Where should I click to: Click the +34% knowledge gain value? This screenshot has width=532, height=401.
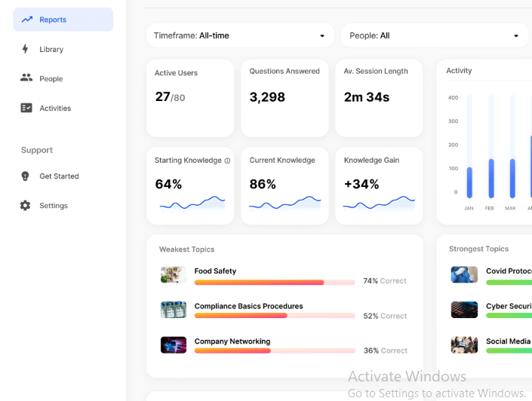(x=361, y=184)
